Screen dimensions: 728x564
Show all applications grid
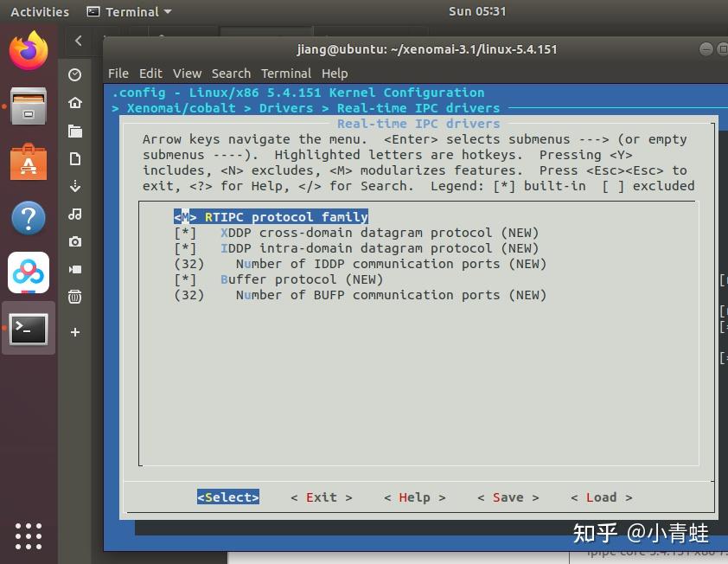[x=29, y=536]
